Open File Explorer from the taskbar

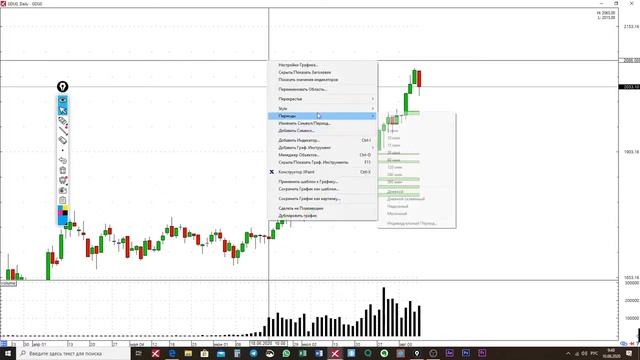[188, 353]
